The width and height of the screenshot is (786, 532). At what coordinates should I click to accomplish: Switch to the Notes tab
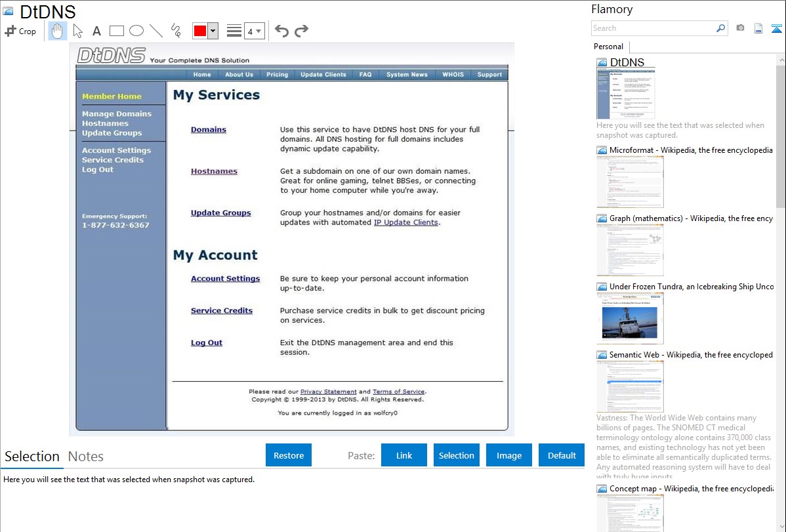pos(86,457)
